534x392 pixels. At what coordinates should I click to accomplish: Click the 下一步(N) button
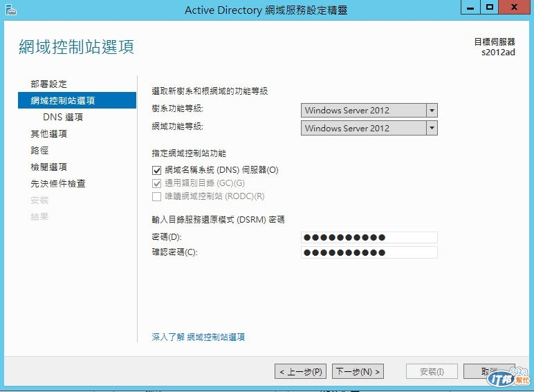(x=358, y=371)
